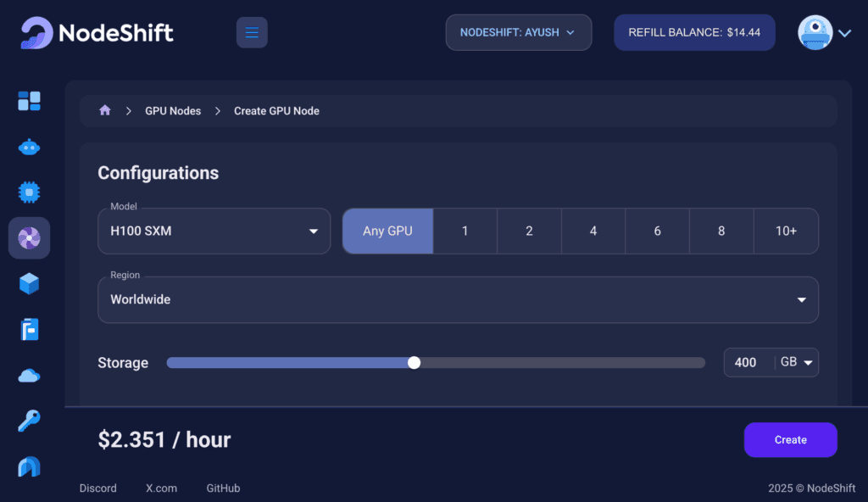
Task: Click the unfilled part of Storage slider
Action: pos(563,362)
